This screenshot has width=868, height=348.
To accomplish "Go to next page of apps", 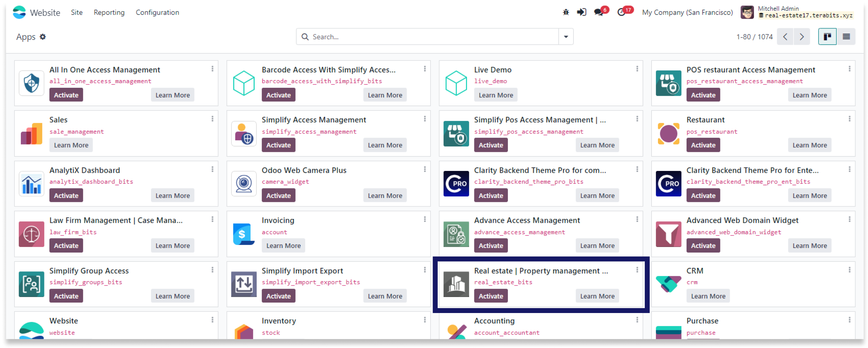I will coord(802,37).
